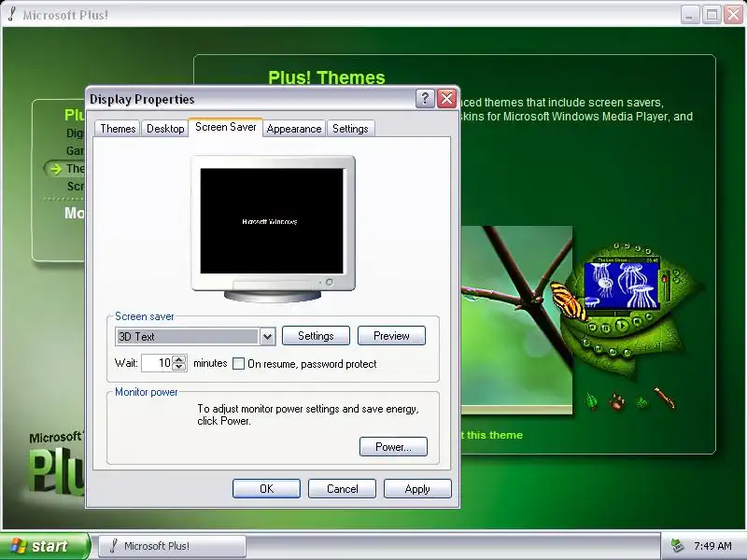The image size is (747, 560).
Task: Click inside the Wait minutes field
Action: click(x=156, y=363)
